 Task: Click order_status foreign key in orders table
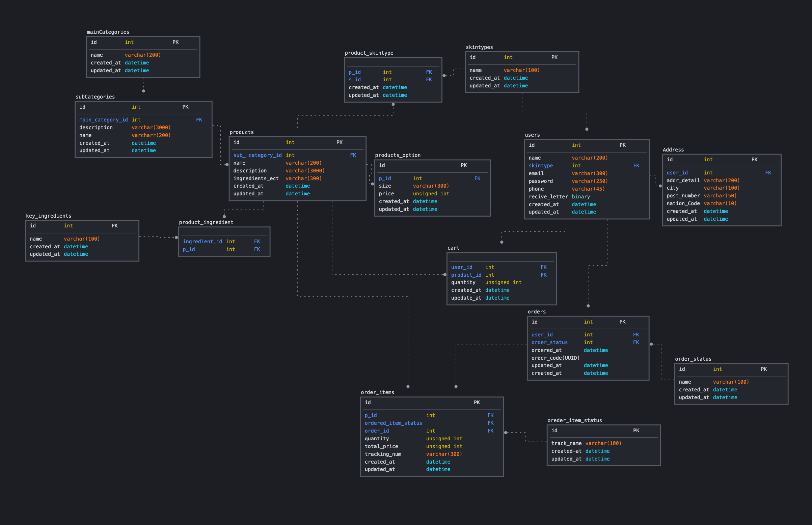coord(549,342)
